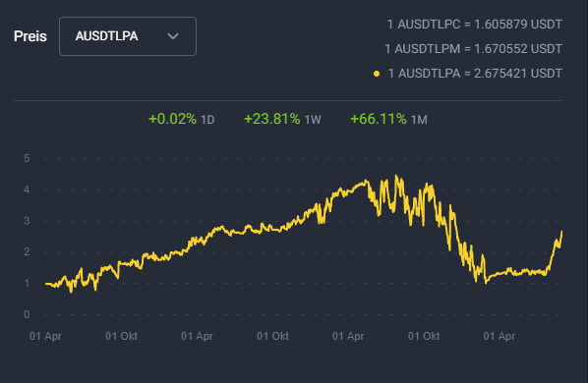
Task: Click the +23.81% 1W change
Action: (282, 119)
